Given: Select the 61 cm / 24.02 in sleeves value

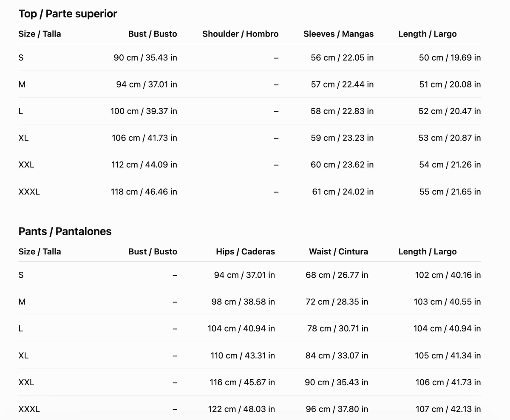Looking at the screenshot, I should [x=343, y=192].
